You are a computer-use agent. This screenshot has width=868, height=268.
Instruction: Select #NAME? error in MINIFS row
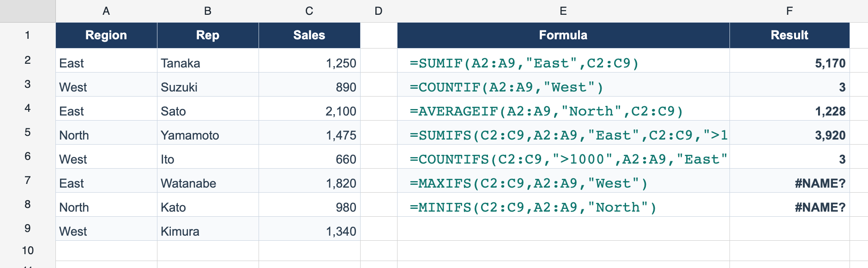[790, 205]
